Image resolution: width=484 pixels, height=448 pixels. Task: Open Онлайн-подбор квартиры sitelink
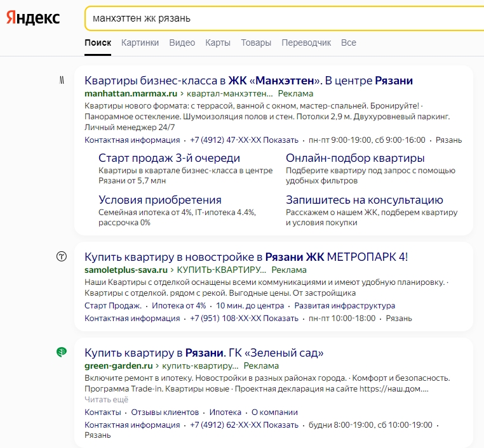[x=355, y=158]
